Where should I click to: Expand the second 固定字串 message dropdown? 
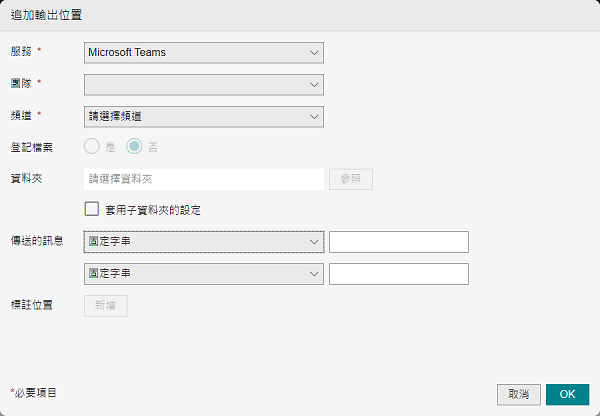pyautogui.click(x=204, y=274)
